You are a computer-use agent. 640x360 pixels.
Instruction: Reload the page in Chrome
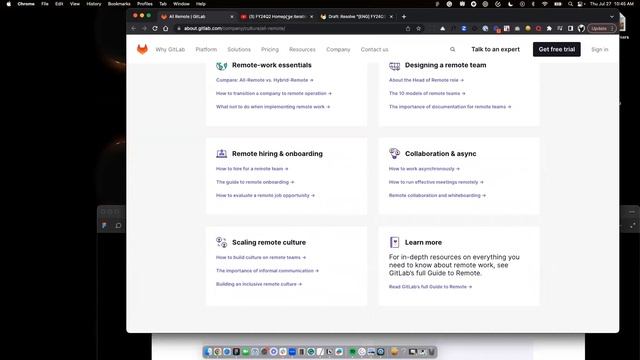[x=155, y=29]
